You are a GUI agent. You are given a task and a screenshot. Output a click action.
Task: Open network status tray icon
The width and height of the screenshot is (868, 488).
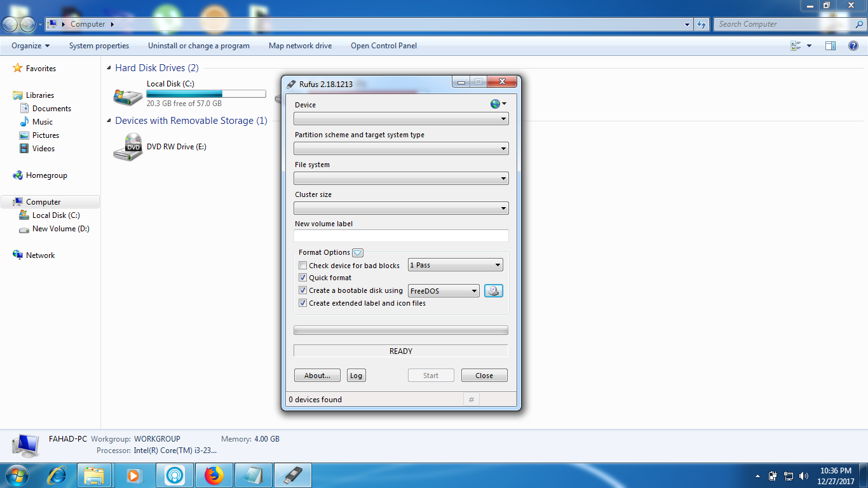[x=789, y=476]
